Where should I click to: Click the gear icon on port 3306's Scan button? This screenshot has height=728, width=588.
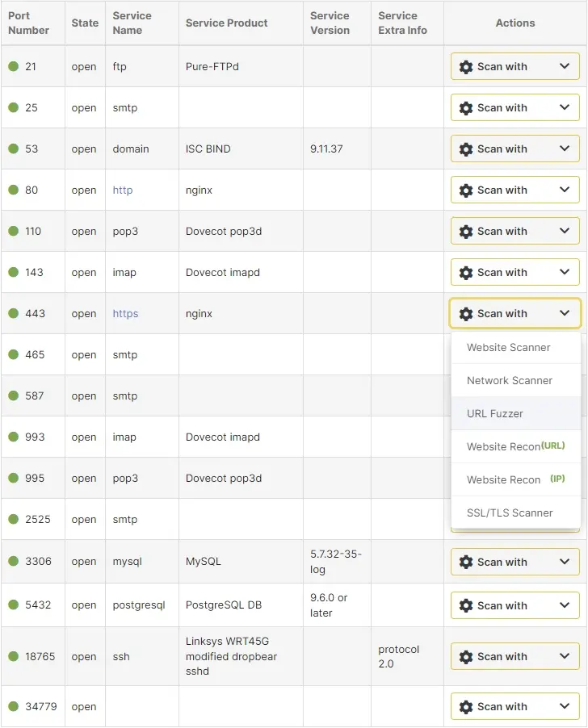[466, 562]
